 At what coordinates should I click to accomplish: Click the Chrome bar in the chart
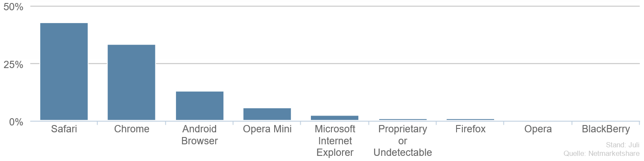(132, 82)
